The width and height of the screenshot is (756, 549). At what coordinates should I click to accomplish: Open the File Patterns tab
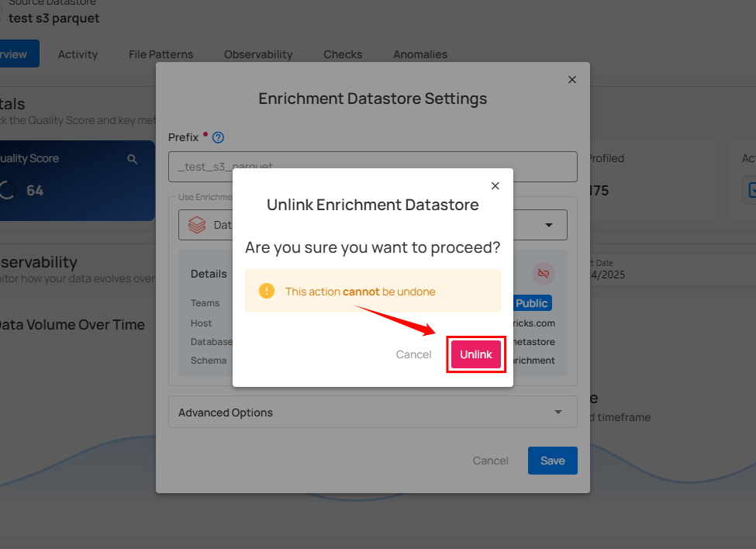(161, 54)
